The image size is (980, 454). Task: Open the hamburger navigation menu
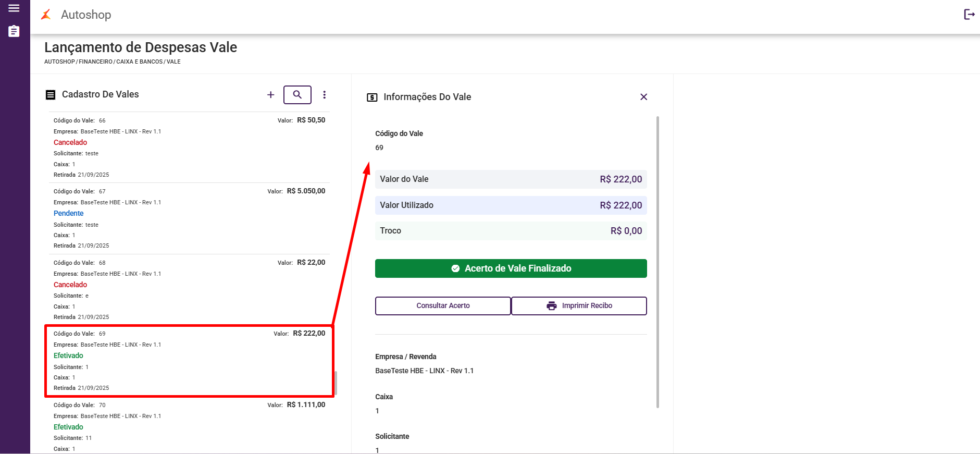[14, 8]
